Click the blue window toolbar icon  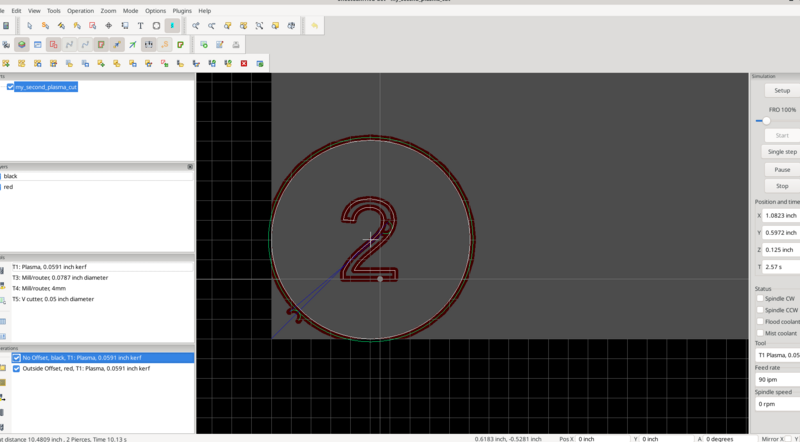37,45
